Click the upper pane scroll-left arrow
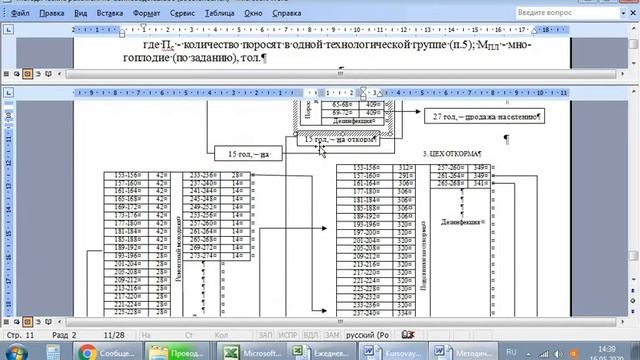Screen dimensions: 640x360 60,74
